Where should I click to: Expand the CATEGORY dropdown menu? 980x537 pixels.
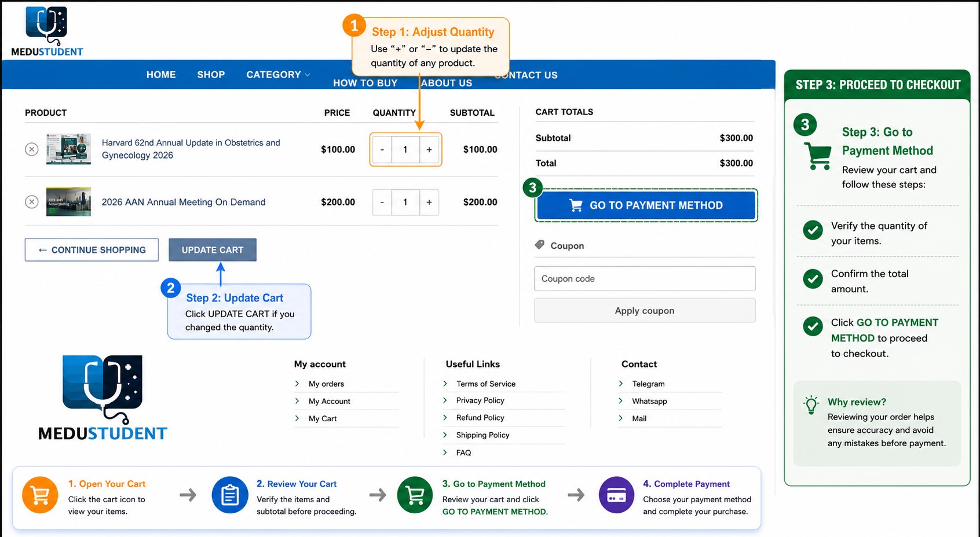[279, 75]
